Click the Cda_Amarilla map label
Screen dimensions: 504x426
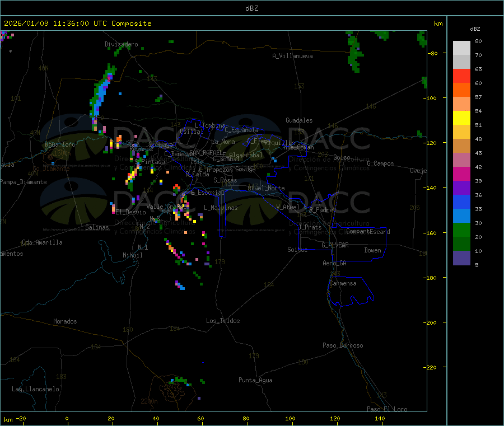pyautogui.click(x=42, y=242)
